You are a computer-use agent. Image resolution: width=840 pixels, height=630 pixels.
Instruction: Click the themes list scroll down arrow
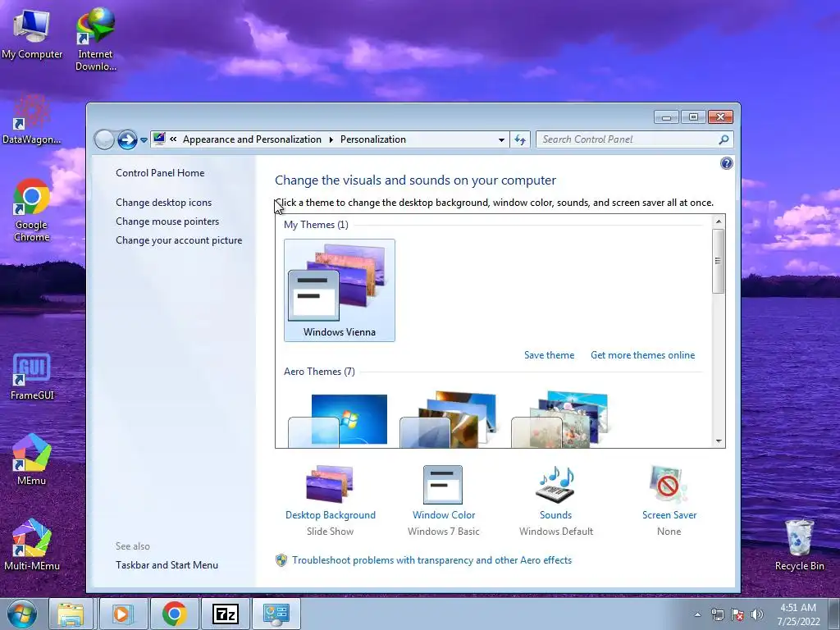[x=719, y=441]
